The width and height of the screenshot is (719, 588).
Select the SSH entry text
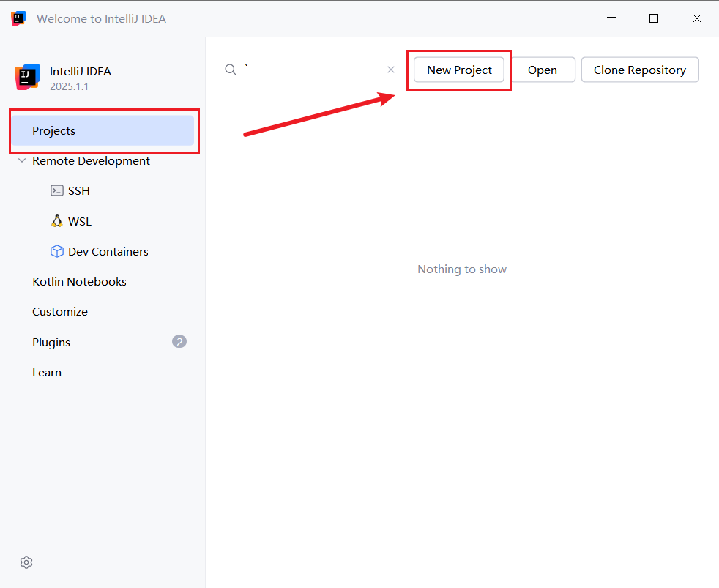pyautogui.click(x=79, y=191)
